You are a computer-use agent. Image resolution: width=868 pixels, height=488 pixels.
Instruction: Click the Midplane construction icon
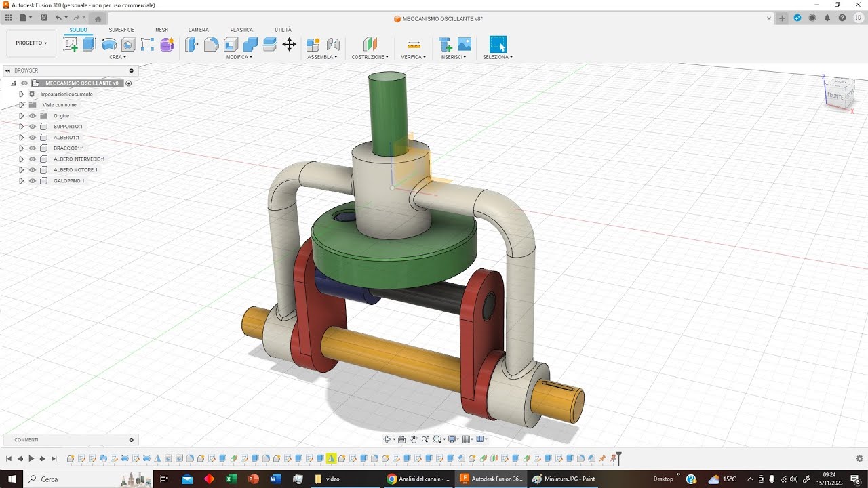tap(370, 45)
